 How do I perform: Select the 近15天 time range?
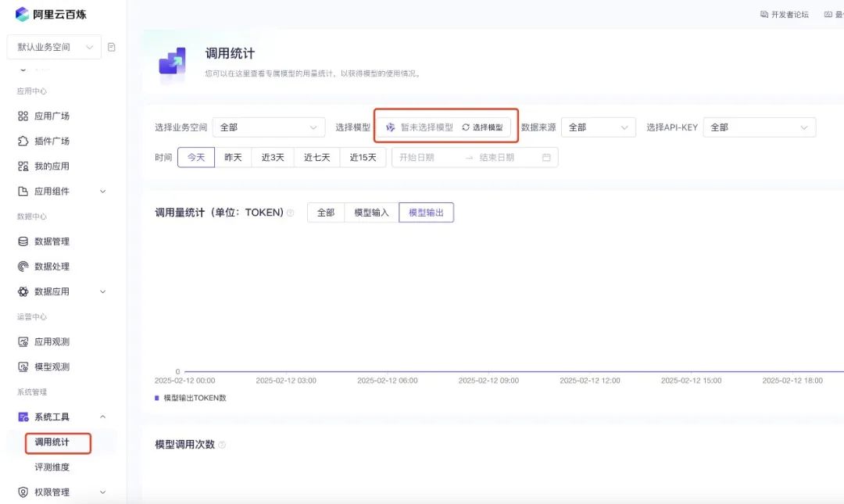coord(363,157)
